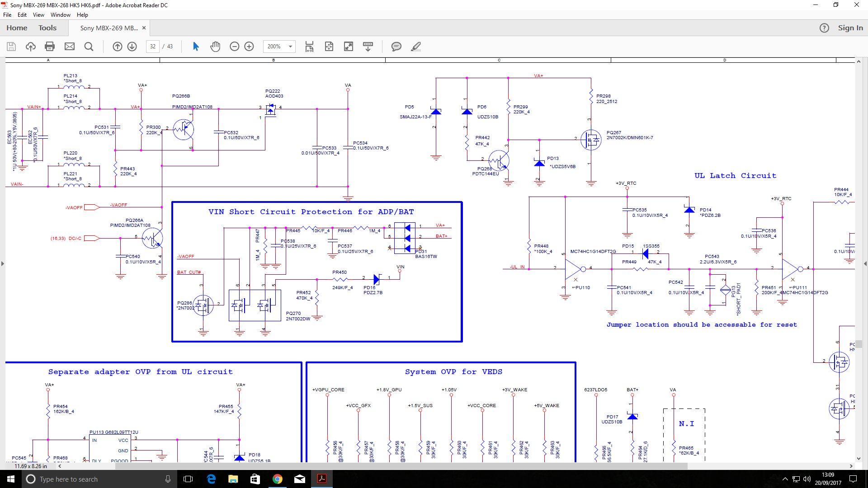Click the Send by email envelope icon
This screenshot has height=488, width=868.
click(x=70, y=47)
